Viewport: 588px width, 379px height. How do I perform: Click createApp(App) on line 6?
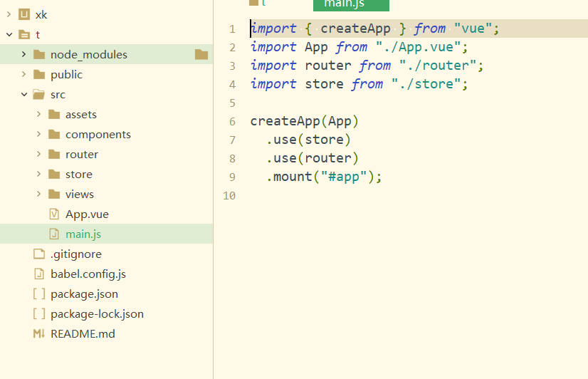tap(305, 121)
